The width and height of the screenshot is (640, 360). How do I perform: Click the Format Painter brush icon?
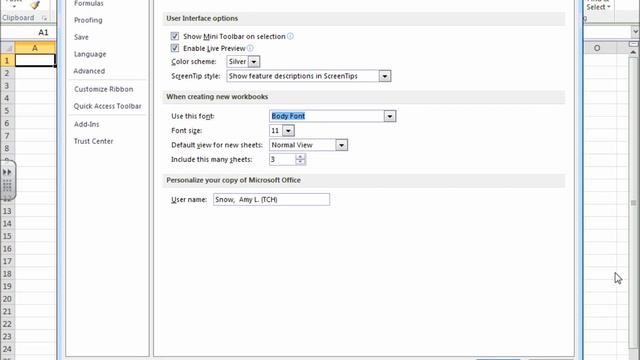click(x=36, y=5)
